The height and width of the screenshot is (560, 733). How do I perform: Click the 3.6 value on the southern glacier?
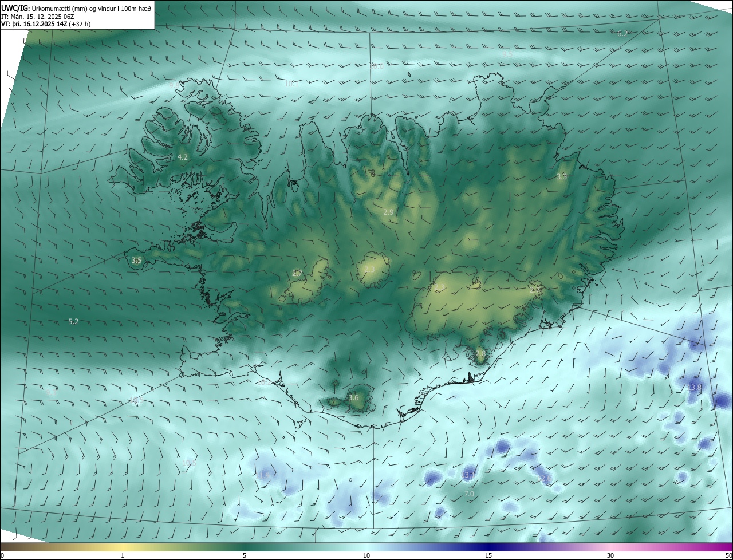[x=353, y=398]
